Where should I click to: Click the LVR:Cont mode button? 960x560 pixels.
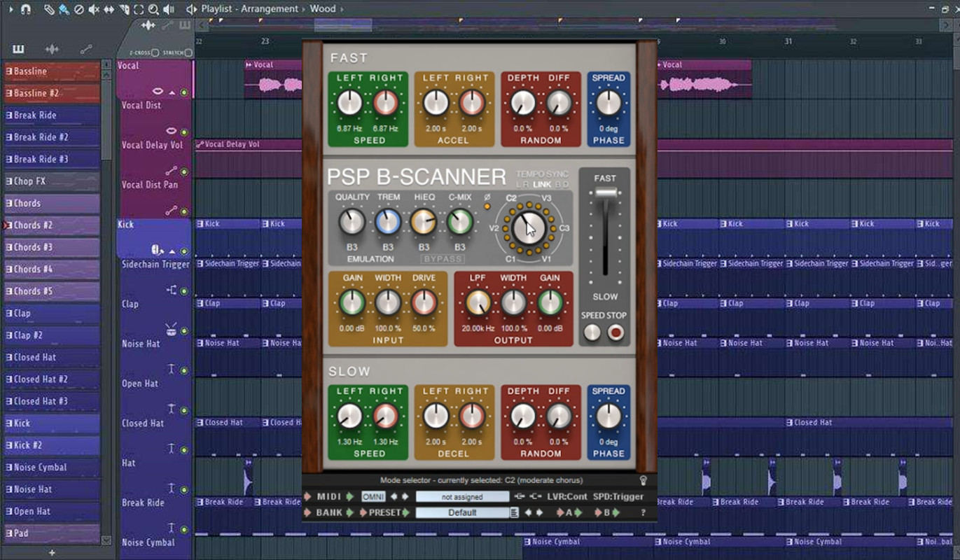pos(567,496)
